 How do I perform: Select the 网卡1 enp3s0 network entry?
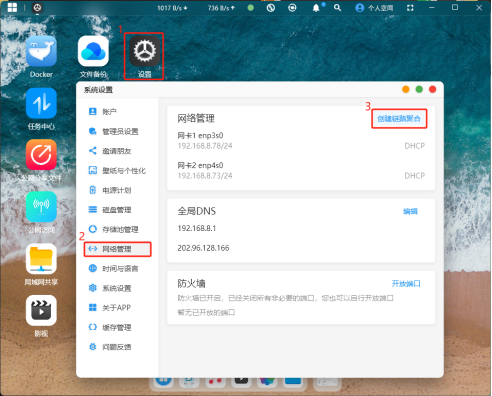point(301,141)
